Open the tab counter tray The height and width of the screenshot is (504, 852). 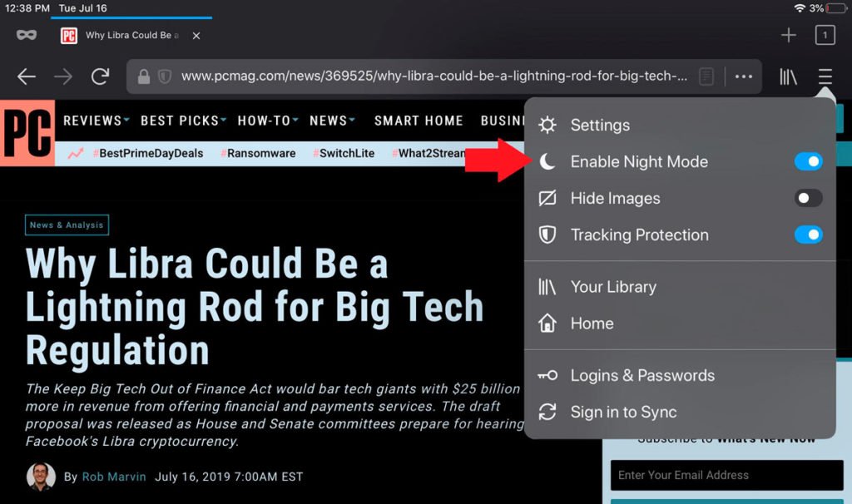825,35
